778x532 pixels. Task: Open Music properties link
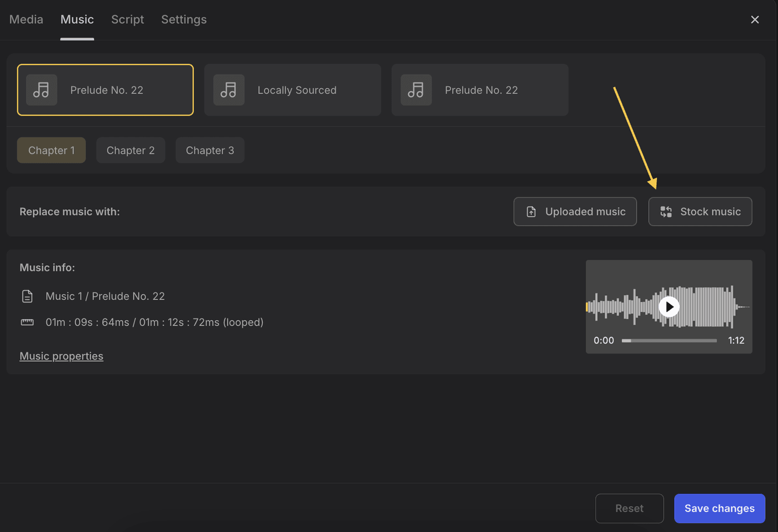click(61, 356)
